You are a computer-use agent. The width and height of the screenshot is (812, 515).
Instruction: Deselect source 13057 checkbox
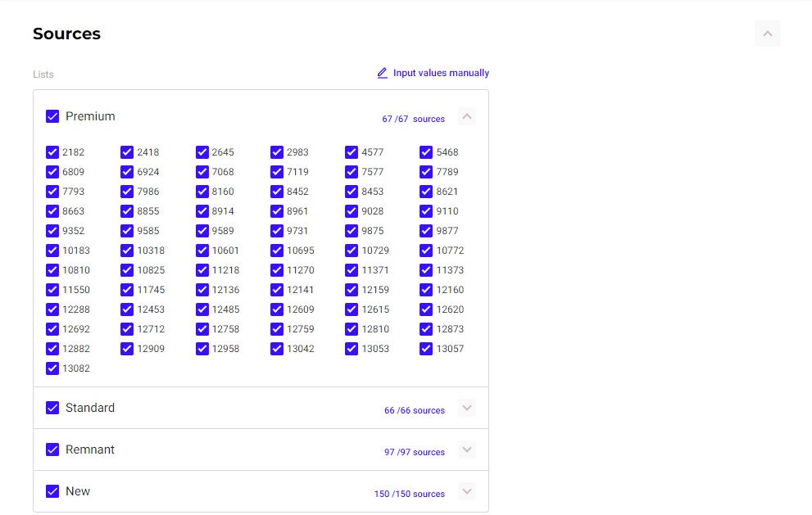point(426,349)
